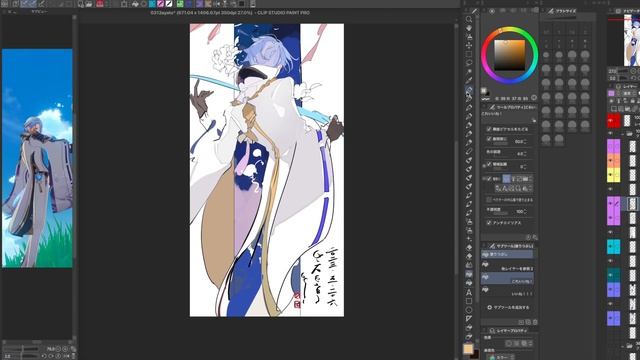Click the trash icon below sub tool list
The image size is (640, 360).
point(535,322)
